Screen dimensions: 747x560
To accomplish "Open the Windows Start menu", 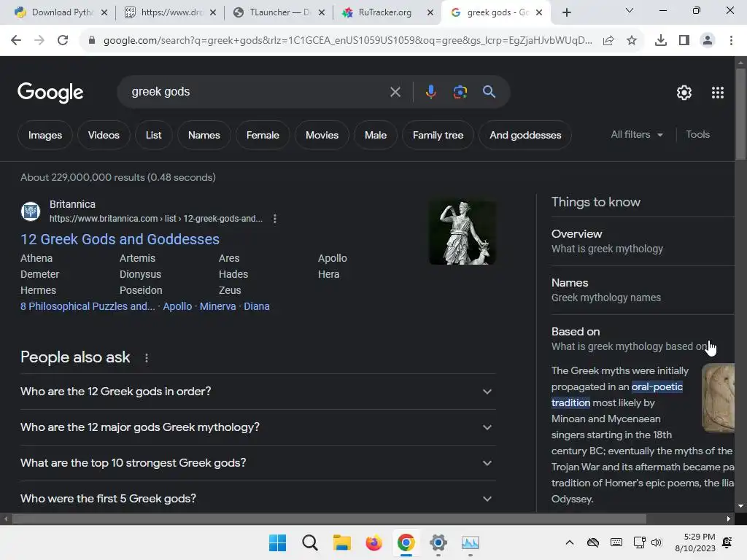I will (277, 542).
